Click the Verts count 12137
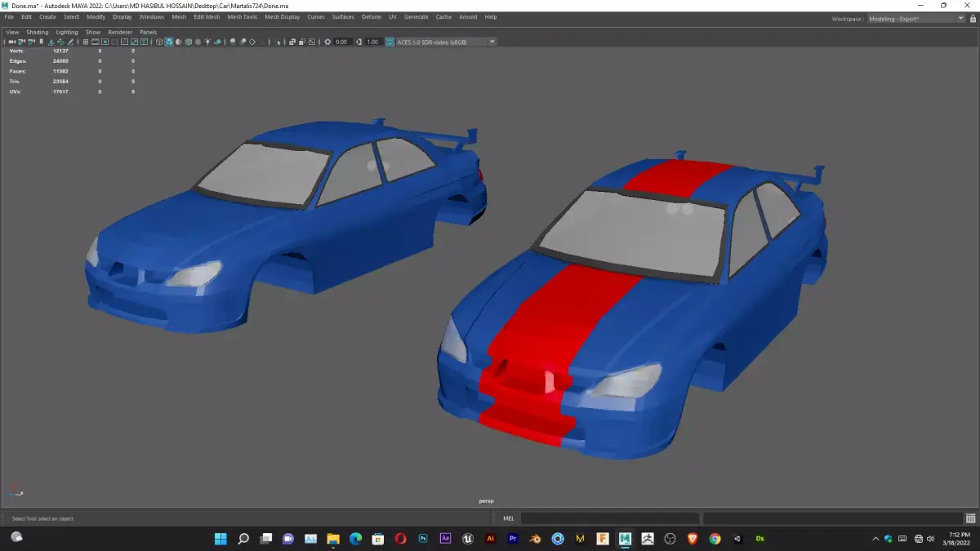This screenshot has width=980, height=551. pos(60,51)
